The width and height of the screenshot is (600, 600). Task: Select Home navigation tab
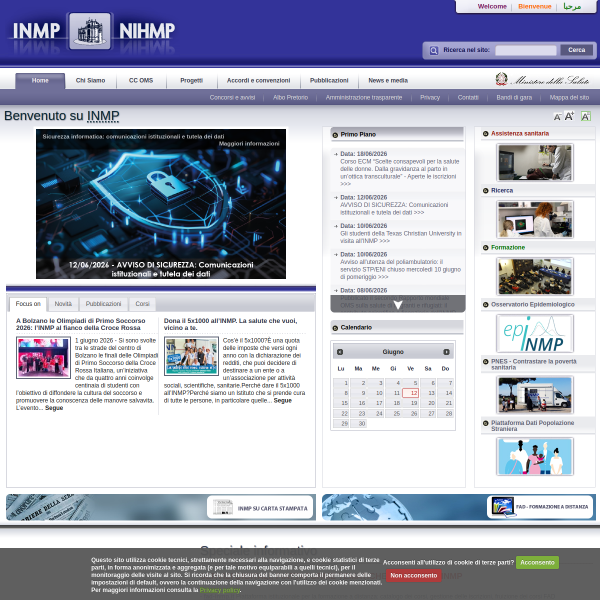click(40, 81)
